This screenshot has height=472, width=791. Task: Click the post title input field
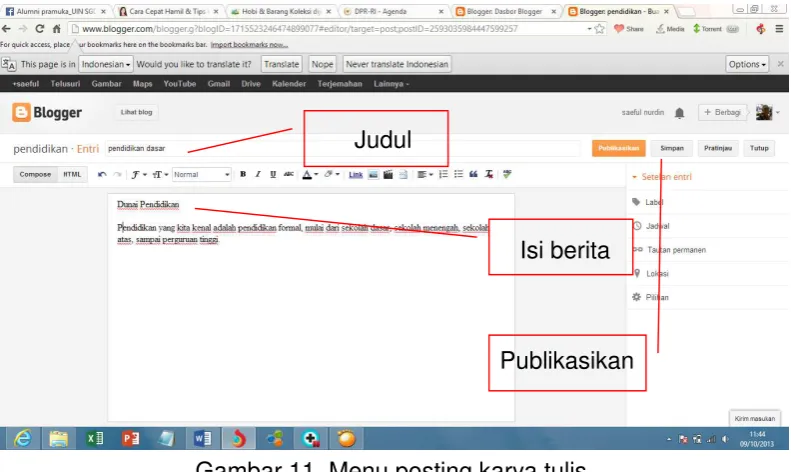point(343,148)
